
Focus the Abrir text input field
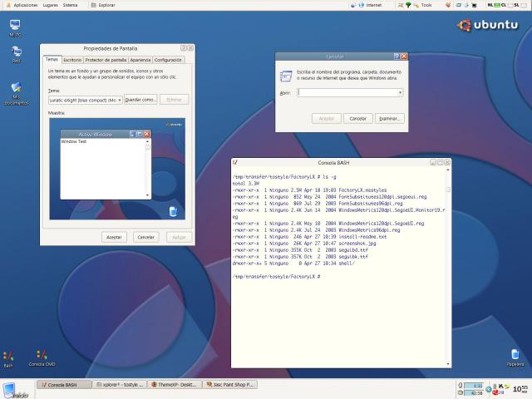[347, 92]
